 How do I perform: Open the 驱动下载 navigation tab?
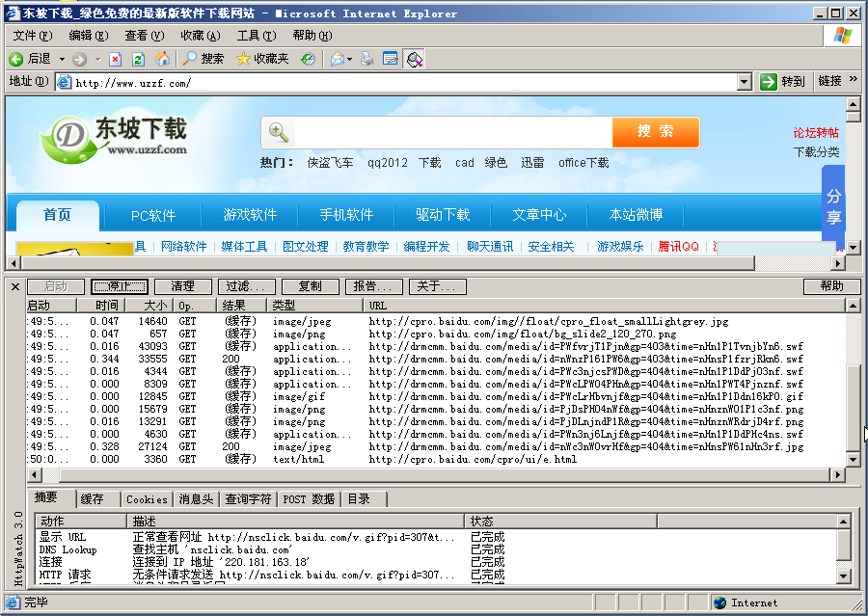click(443, 215)
